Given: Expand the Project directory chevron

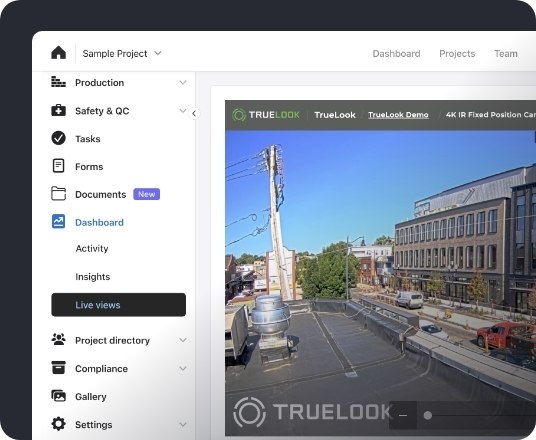Looking at the screenshot, I should 183,340.
